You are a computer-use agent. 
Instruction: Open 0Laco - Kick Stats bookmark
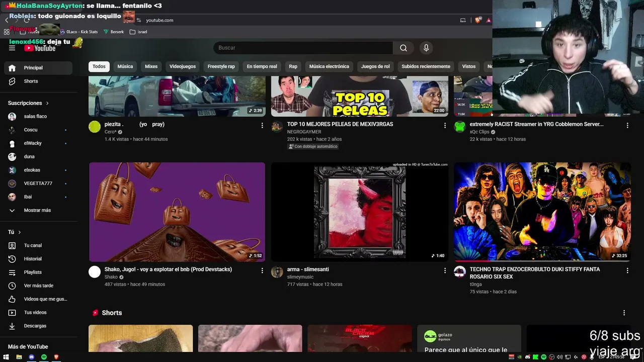tap(78, 32)
